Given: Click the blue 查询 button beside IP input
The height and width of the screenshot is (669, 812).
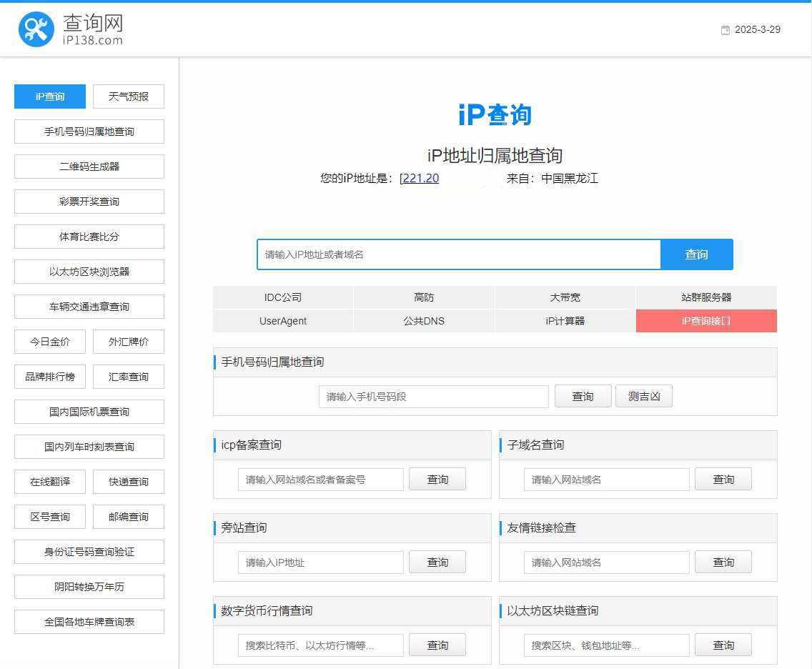Looking at the screenshot, I should point(696,254).
